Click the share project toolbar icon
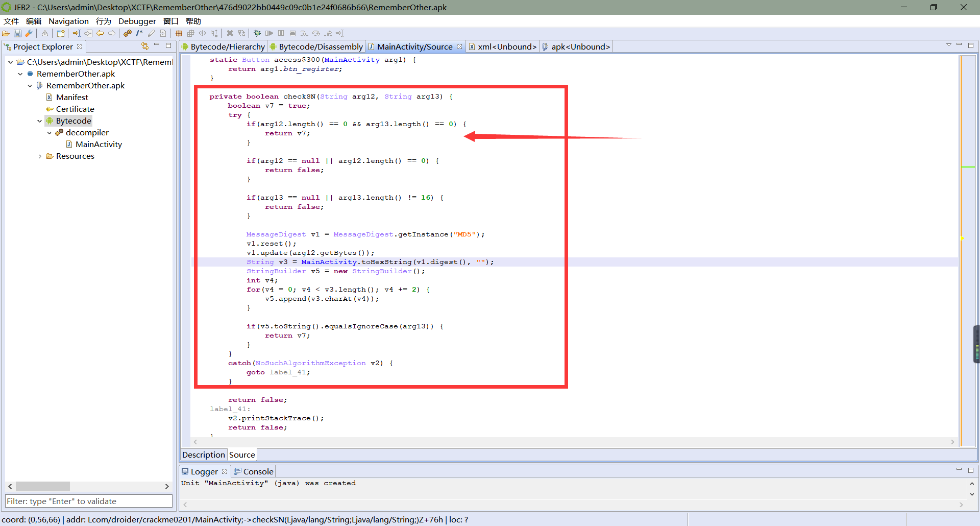 [x=61, y=33]
